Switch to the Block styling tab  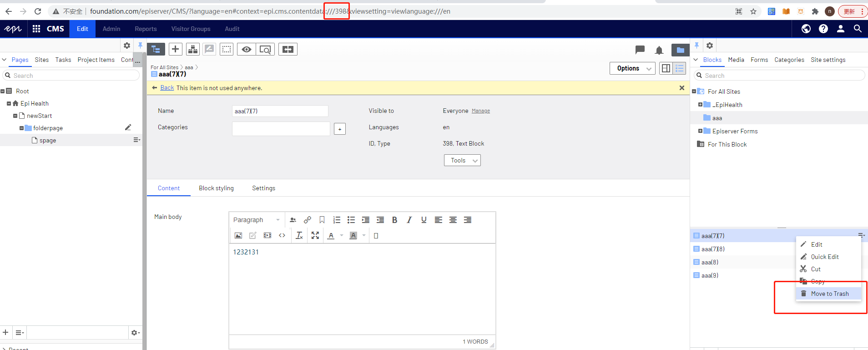216,188
